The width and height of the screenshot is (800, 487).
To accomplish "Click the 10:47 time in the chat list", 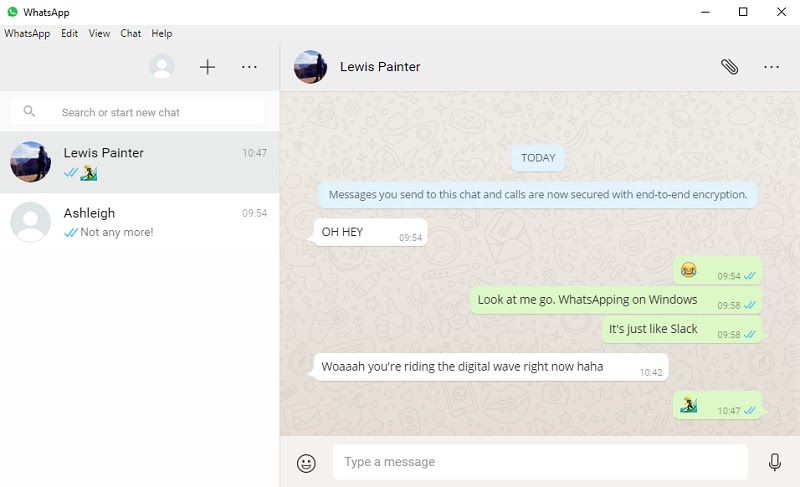I will 254,152.
